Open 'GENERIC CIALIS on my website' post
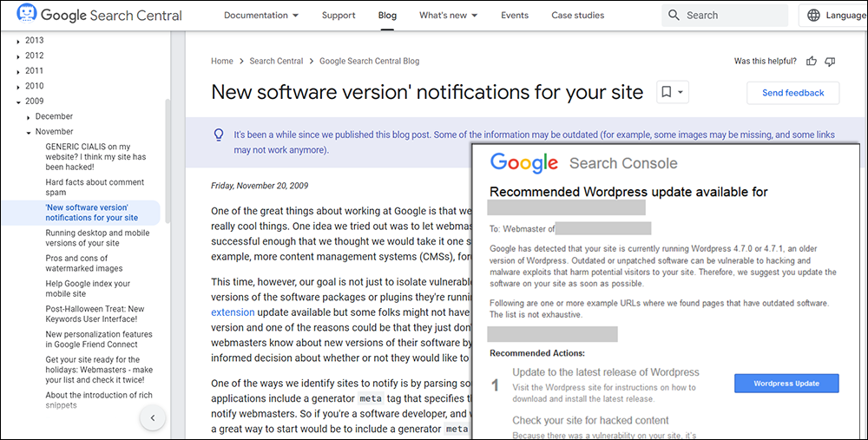This screenshot has width=868, height=440. 95,156
